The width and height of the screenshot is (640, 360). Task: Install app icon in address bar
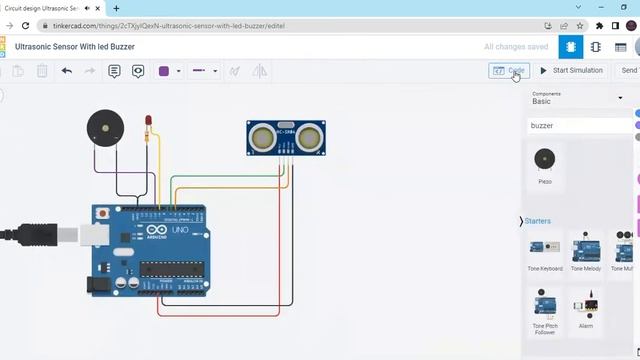548,26
